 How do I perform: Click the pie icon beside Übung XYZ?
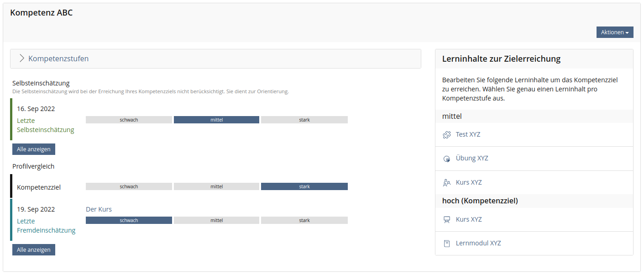(447, 159)
